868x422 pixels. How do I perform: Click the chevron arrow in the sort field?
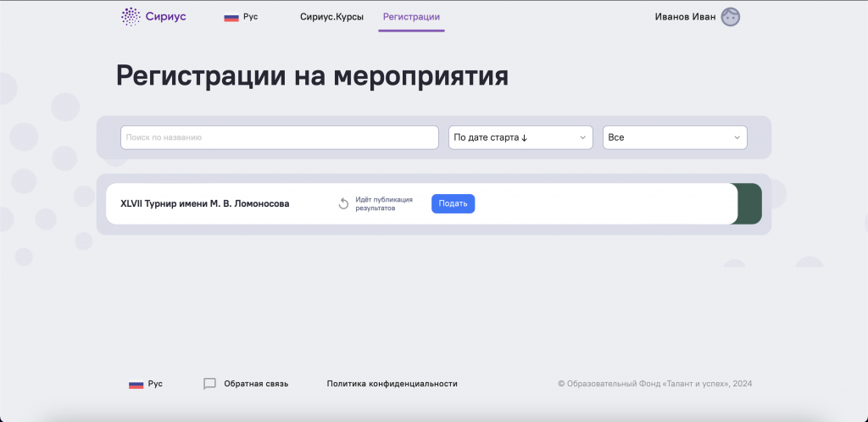(x=582, y=137)
